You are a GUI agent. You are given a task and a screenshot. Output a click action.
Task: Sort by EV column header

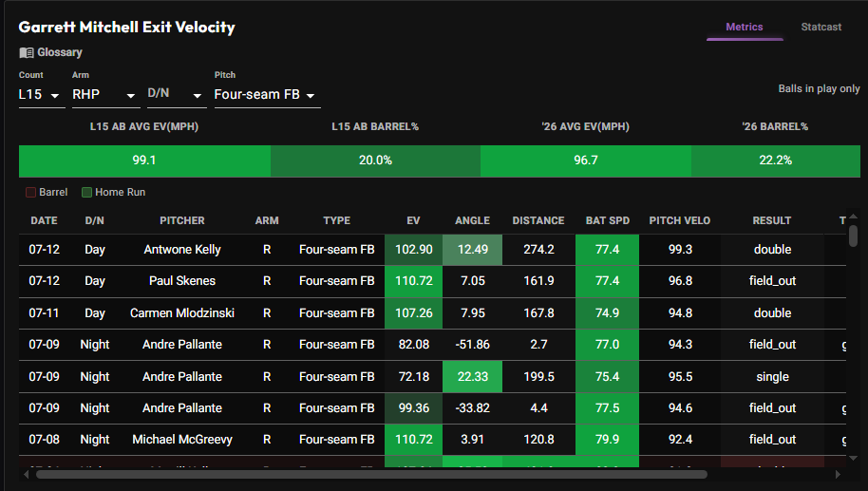pos(413,220)
